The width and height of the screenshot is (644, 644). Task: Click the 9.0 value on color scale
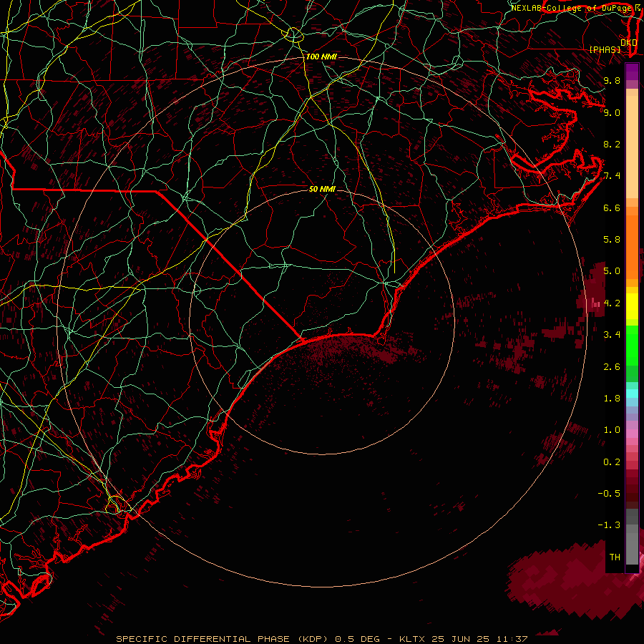pyautogui.click(x=612, y=112)
